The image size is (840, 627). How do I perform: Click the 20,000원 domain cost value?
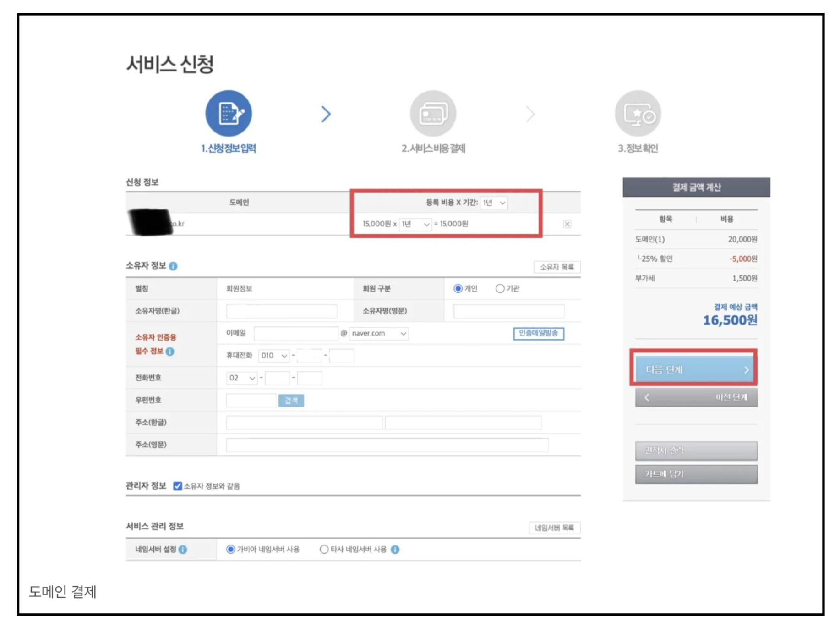click(x=742, y=239)
